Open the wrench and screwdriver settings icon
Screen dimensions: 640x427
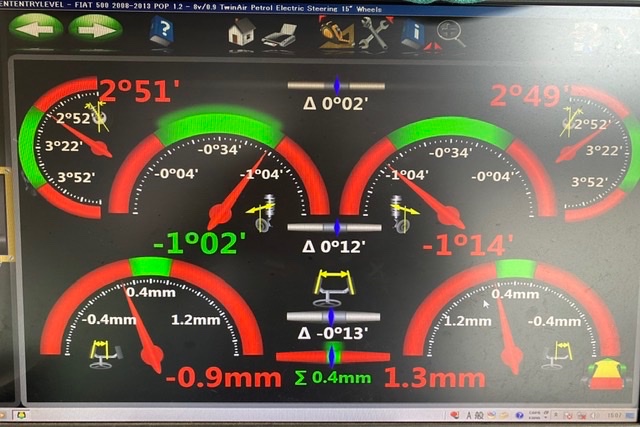click(x=377, y=34)
